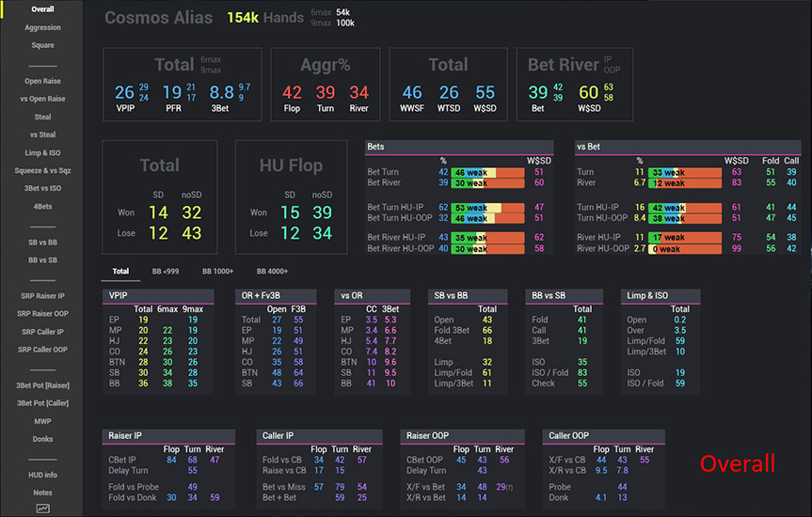Switch to the BB 4000+ tab
The image size is (812, 517).
coord(270,271)
